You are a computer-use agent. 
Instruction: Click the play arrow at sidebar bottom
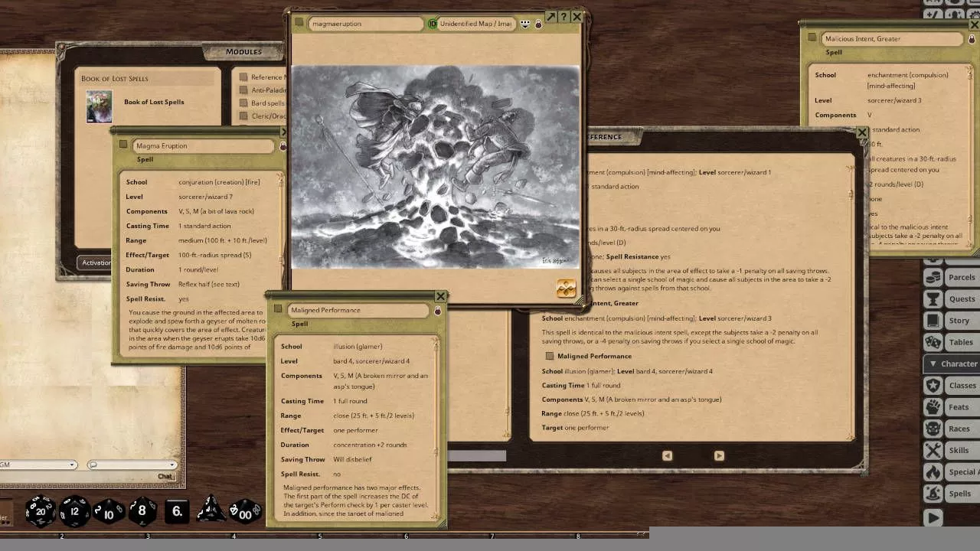pos(933,518)
